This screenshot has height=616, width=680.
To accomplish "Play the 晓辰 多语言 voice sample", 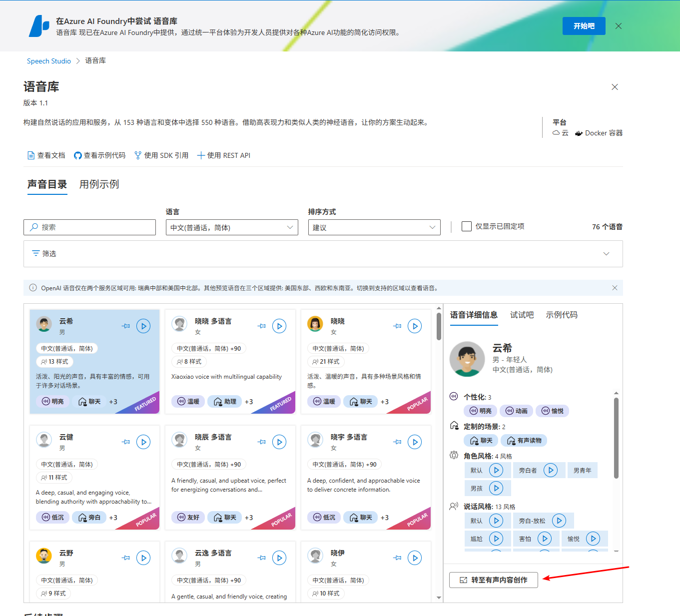I will 279,442.
